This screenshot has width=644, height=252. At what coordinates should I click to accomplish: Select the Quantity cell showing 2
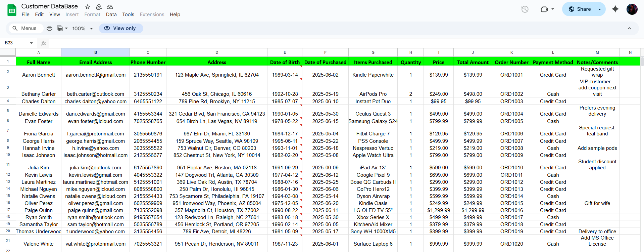point(411,88)
